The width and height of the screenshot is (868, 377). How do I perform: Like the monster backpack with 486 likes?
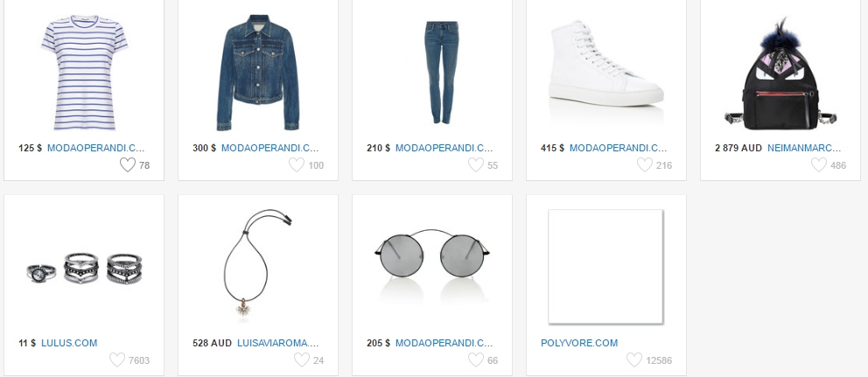point(819,164)
